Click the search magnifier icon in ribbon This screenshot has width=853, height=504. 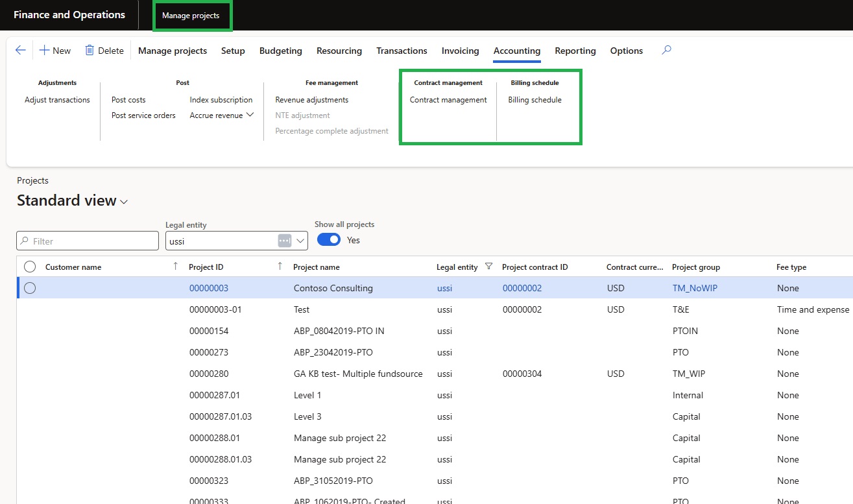666,50
